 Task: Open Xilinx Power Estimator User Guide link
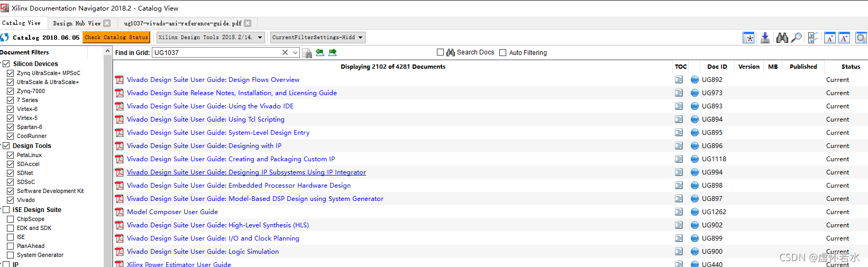(179, 264)
